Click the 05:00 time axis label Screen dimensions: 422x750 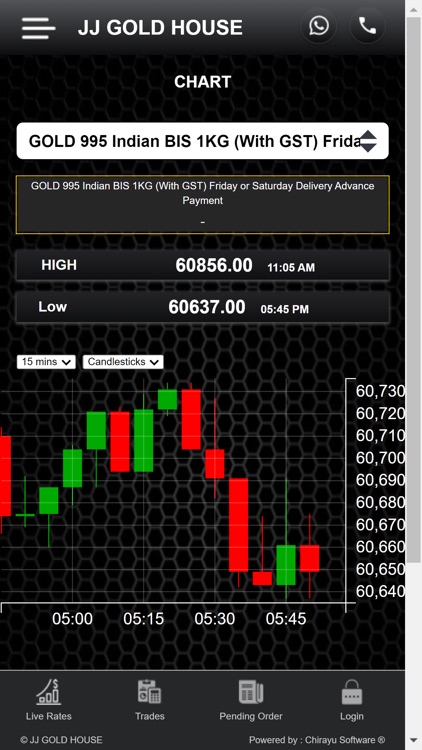(x=72, y=619)
